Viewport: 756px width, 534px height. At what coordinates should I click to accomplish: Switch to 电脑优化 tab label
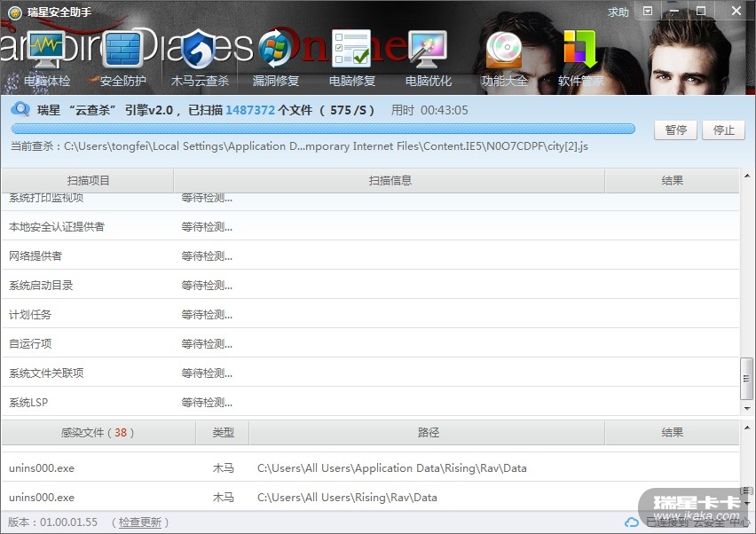[x=429, y=81]
